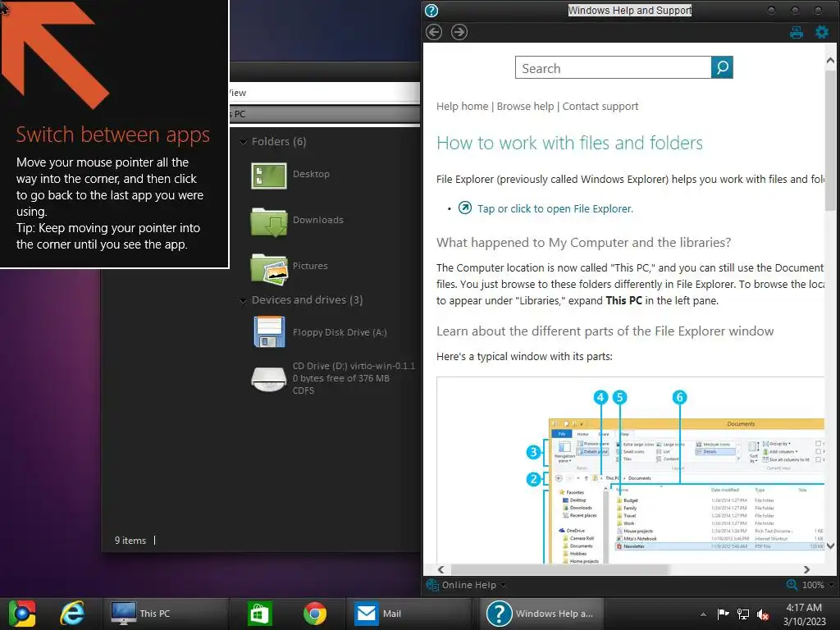The height and width of the screenshot is (630, 840).
Task: Open clock showing 4:17 AM
Action: pyautogui.click(x=804, y=614)
